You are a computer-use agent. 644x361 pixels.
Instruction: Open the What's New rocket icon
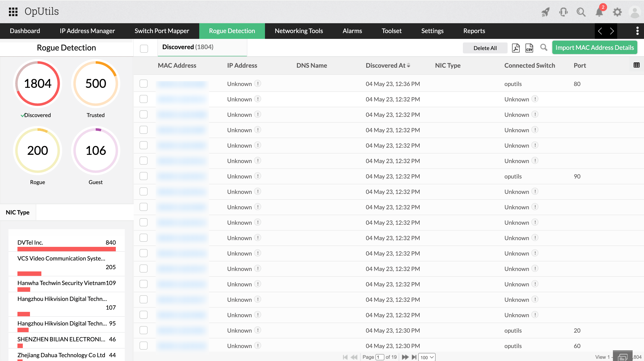[546, 12]
